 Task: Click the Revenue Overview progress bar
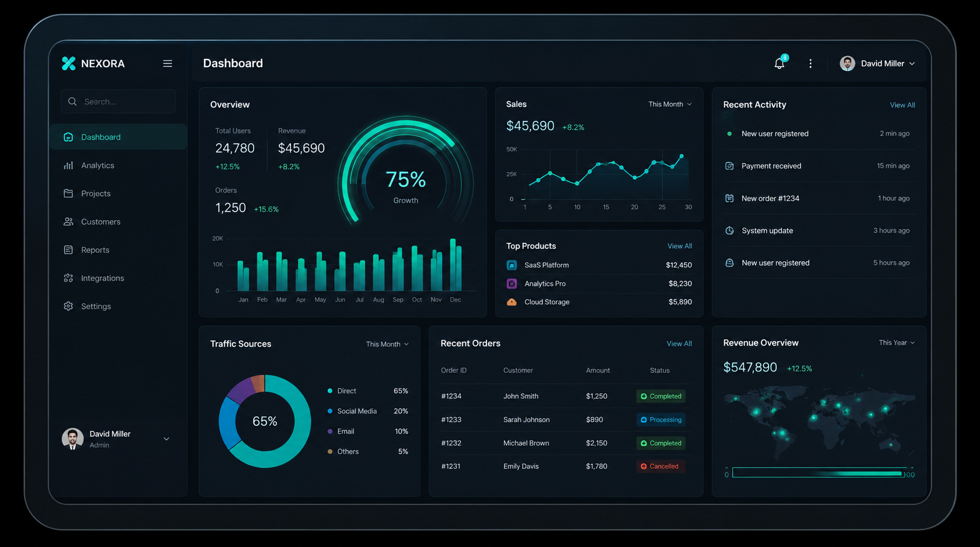818,473
